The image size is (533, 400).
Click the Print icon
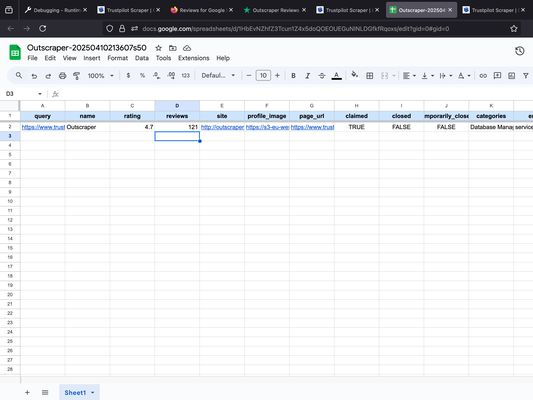click(63, 76)
